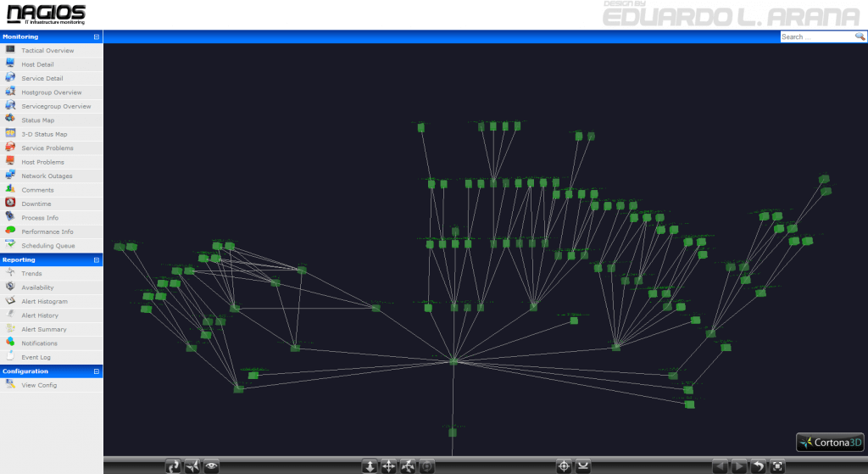868x474 pixels.
Task: Click the search magnifier icon
Action: (860, 36)
